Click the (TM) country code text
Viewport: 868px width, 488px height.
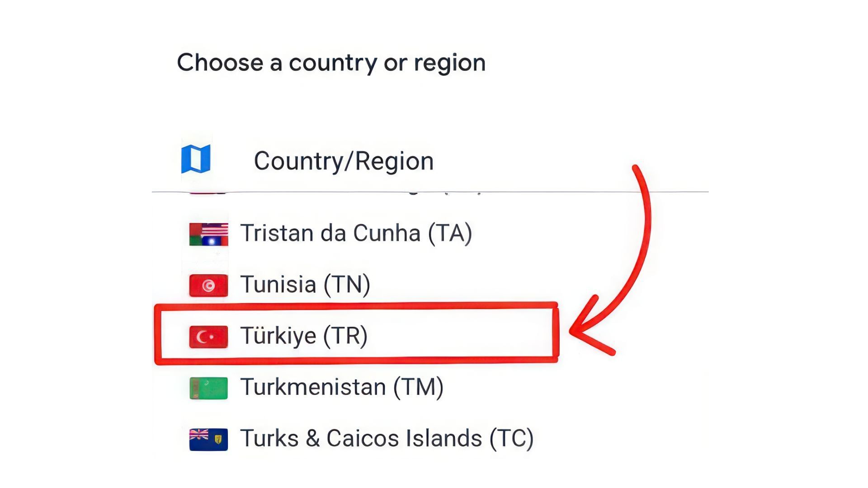pos(418,387)
